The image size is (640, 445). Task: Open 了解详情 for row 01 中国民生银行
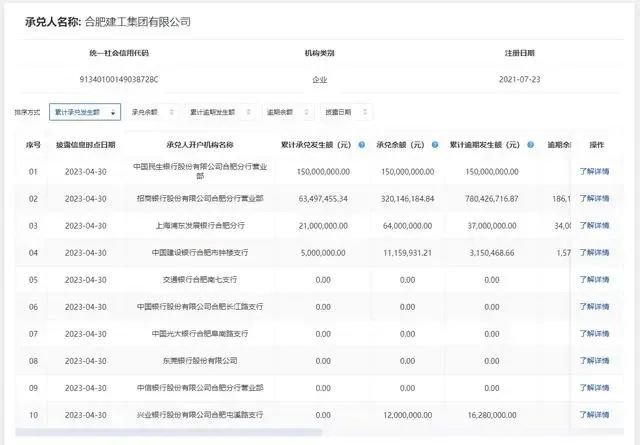coord(594,171)
